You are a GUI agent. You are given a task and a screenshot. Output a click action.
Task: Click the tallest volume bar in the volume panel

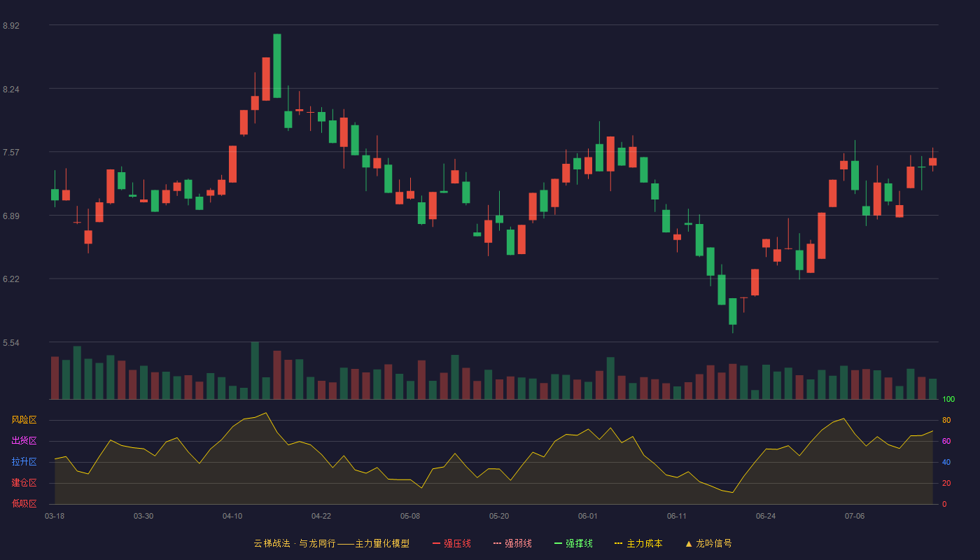click(x=255, y=370)
